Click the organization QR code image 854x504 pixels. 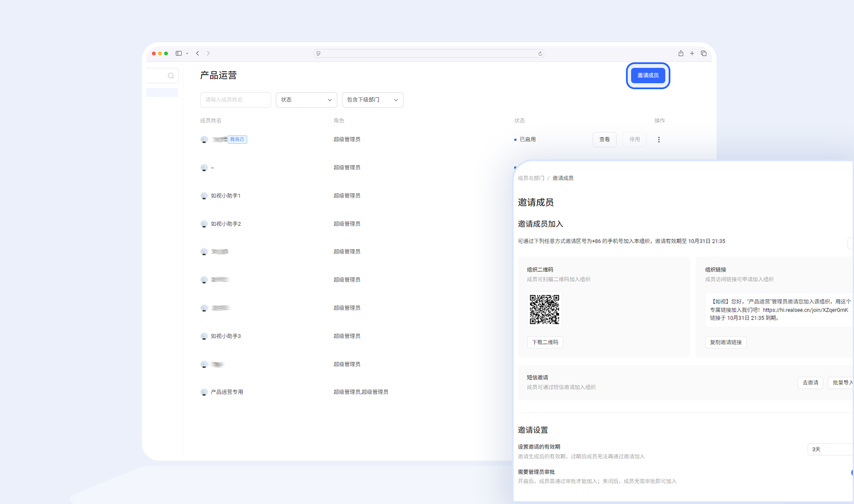[544, 309]
